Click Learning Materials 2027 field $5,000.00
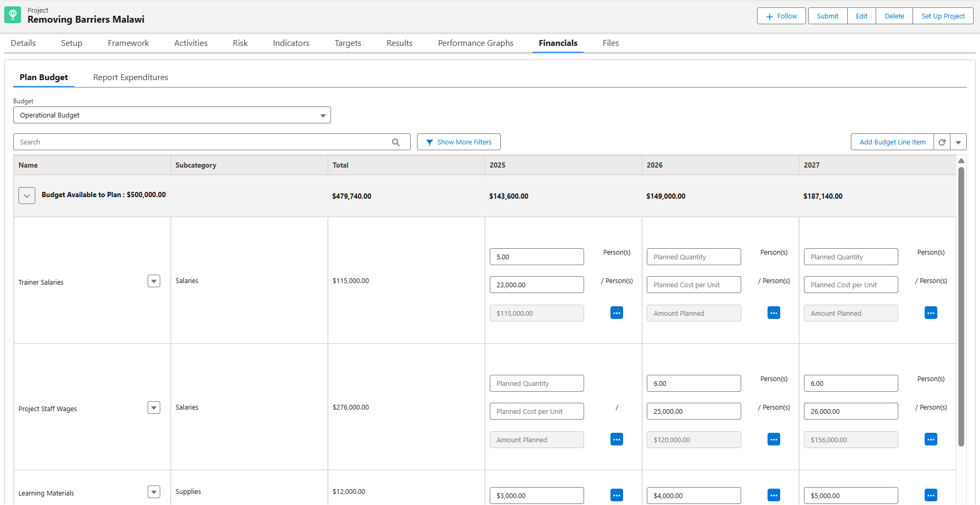Image resolution: width=980 pixels, height=505 pixels. 851,496
